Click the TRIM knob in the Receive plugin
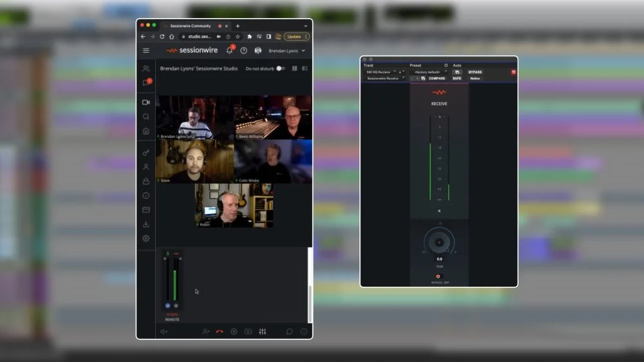Screen dimensions: 644x362 (439, 242)
